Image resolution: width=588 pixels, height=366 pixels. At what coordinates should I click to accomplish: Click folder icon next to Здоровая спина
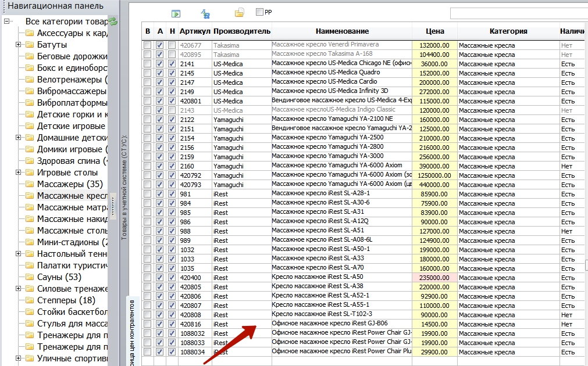click(30, 161)
